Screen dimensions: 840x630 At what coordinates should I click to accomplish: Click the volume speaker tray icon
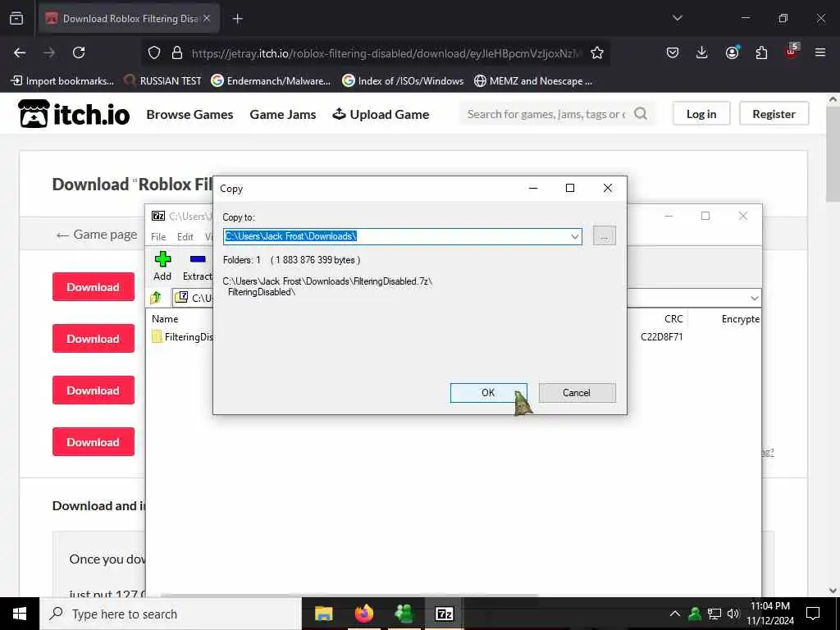point(733,614)
